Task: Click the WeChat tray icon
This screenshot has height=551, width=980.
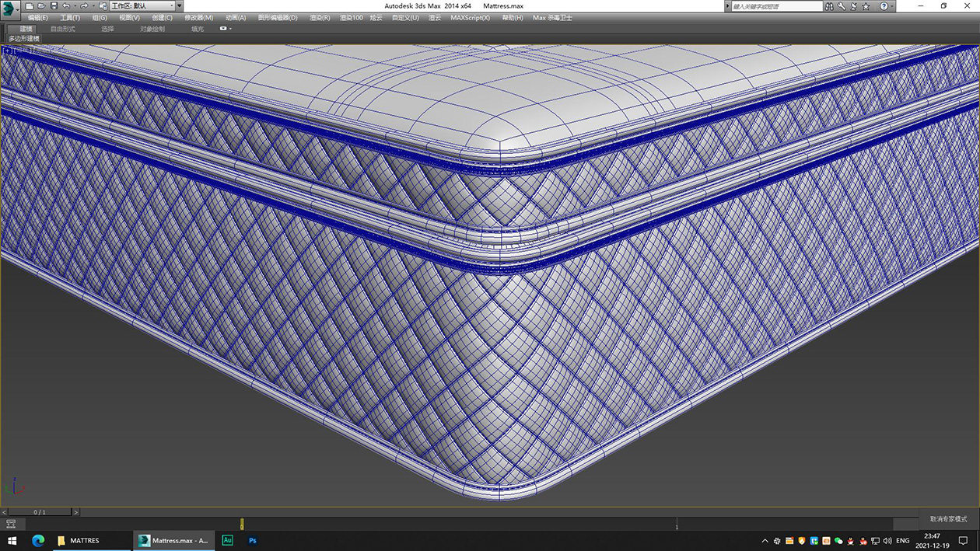Action: [x=838, y=541]
